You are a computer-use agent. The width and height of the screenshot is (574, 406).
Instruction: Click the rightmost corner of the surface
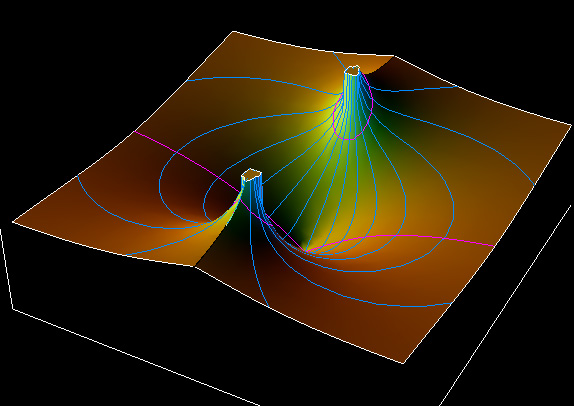pyautogui.click(x=571, y=125)
